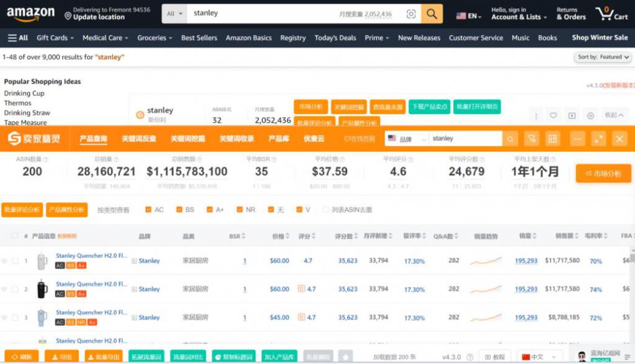Toggle the 无 checkbox filter
This screenshot has width=635, height=364.
point(271,210)
